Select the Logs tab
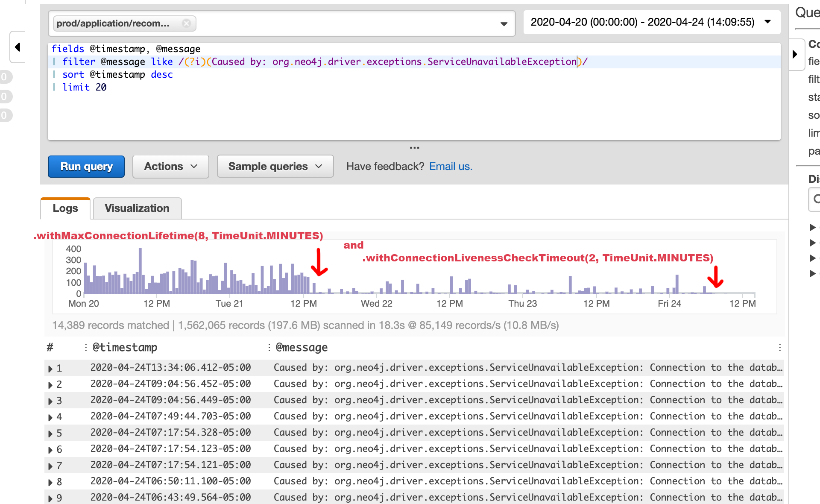The height and width of the screenshot is (504, 820). click(x=65, y=208)
